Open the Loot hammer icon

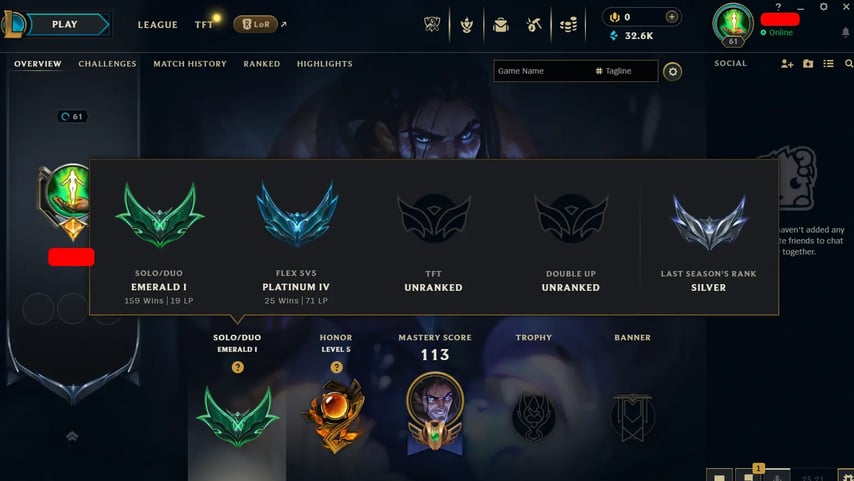pos(534,25)
